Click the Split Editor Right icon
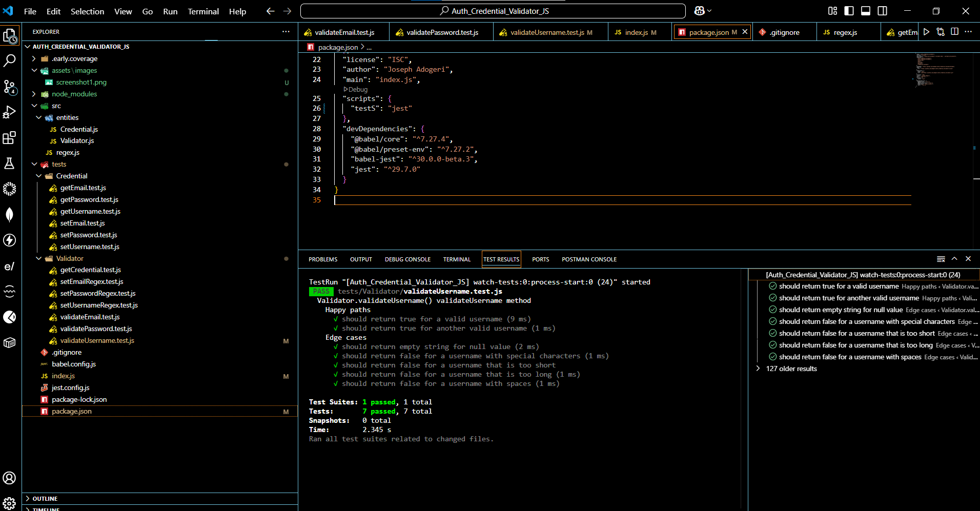This screenshot has height=511, width=980. tap(954, 32)
